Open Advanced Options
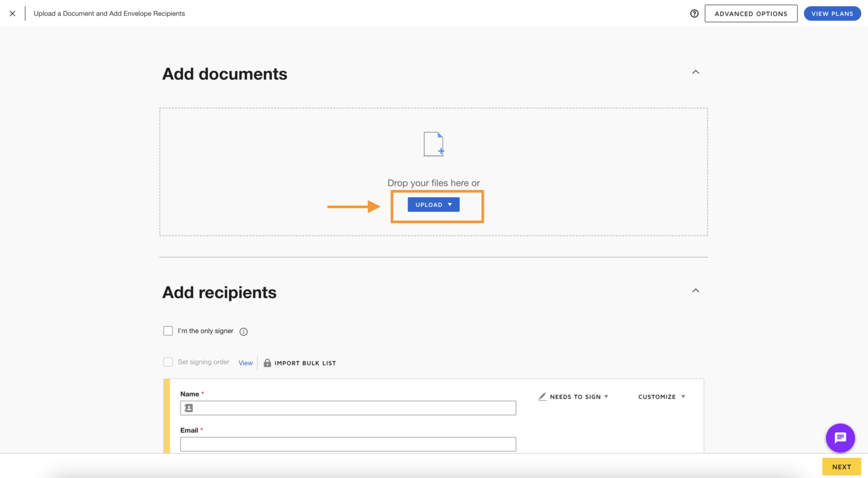 (x=751, y=13)
